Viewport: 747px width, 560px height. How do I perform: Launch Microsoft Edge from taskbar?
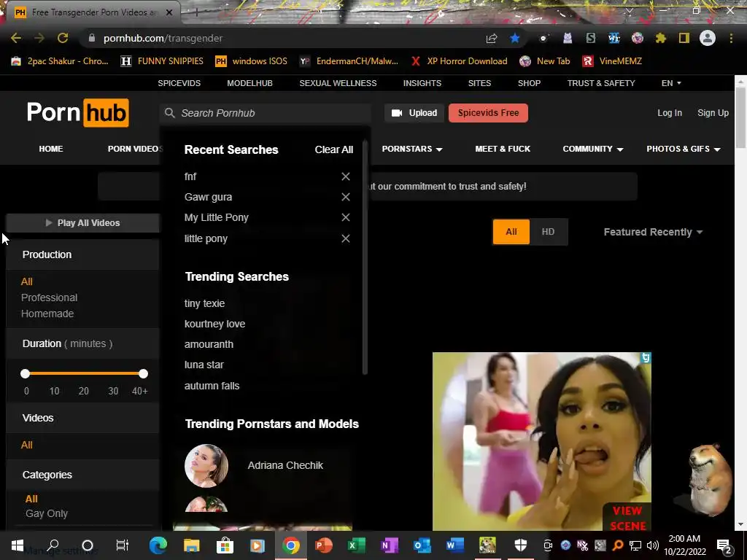(x=158, y=545)
